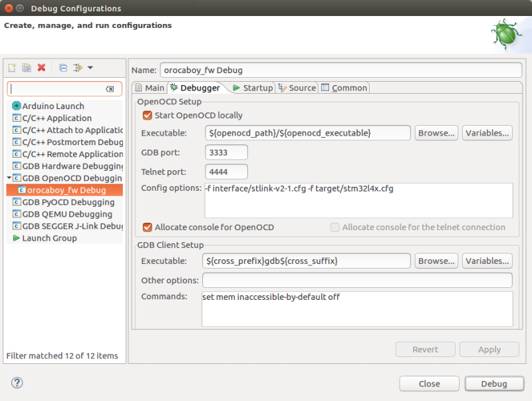
Task: Open Variables for GDB client executable
Action: click(x=487, y=261)
